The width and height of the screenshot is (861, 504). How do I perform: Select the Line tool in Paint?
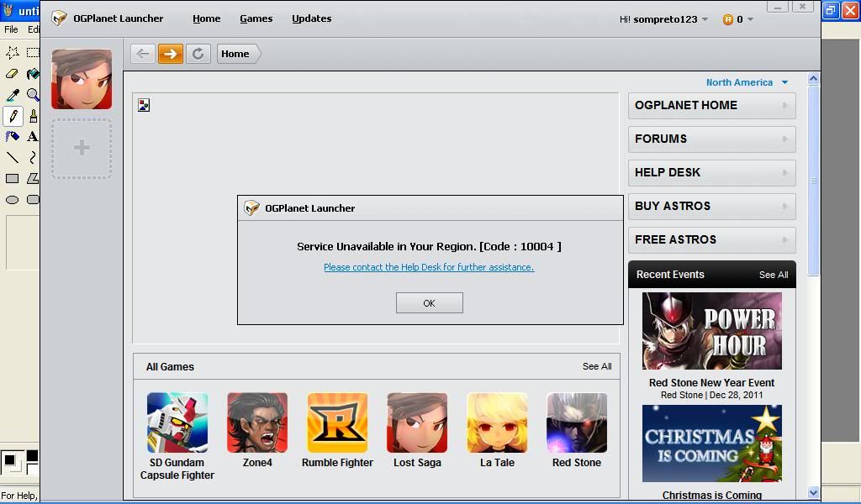click(x=12, y=158)
